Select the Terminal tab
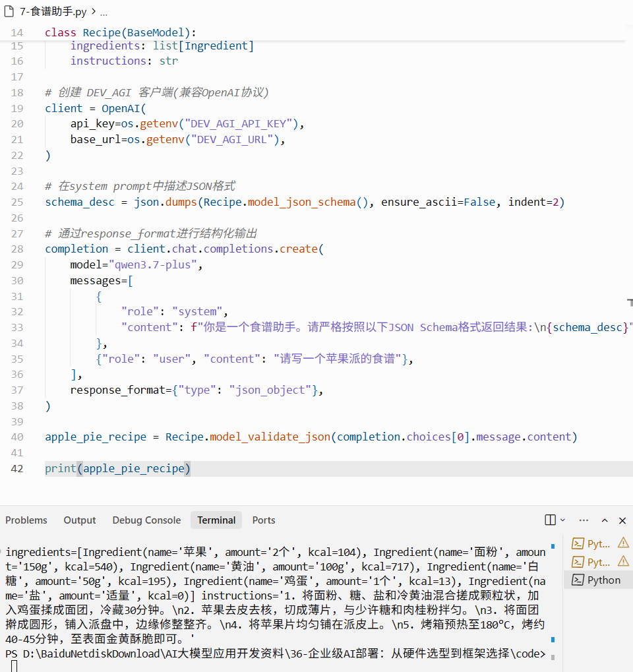Image resolution: width=633 pixels, height=672 pixels. coord(216,520)
